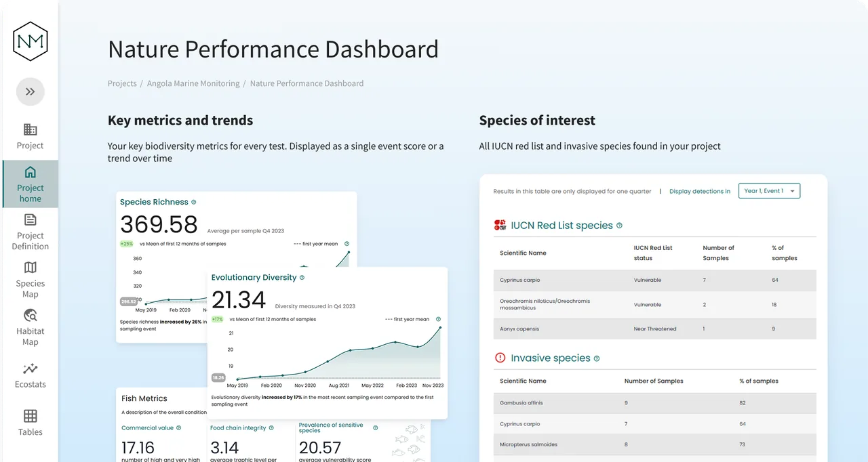Click the Fish Metrics card heading
This screenshot has width=868, height=462.
[144, 398]
